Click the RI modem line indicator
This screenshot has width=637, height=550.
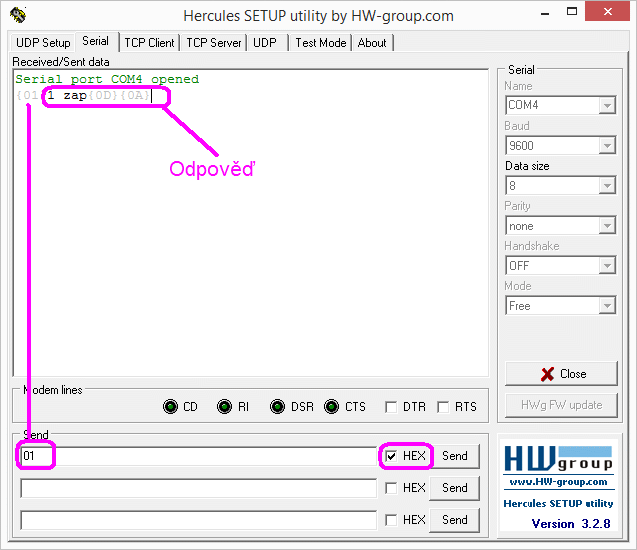(x=224, y=407)
